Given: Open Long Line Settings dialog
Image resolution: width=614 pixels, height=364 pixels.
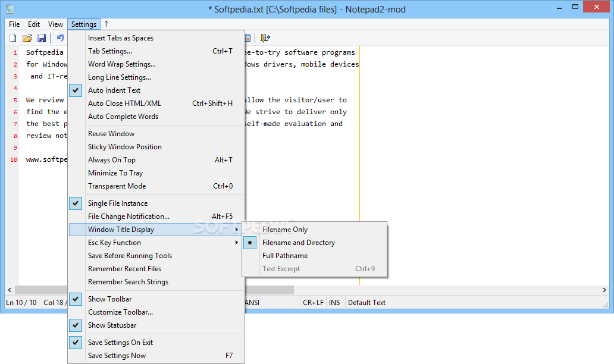Looking at the screenshot, I should (156, 77).
